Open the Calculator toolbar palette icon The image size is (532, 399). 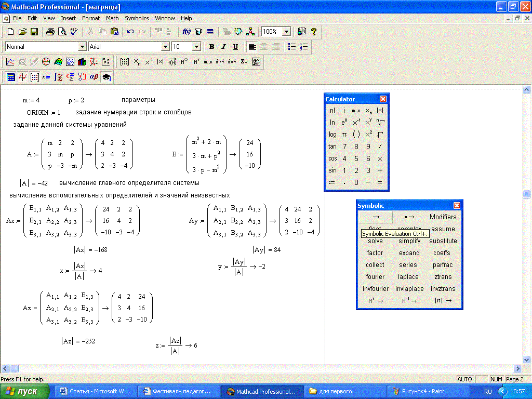[x=10, y=77]
